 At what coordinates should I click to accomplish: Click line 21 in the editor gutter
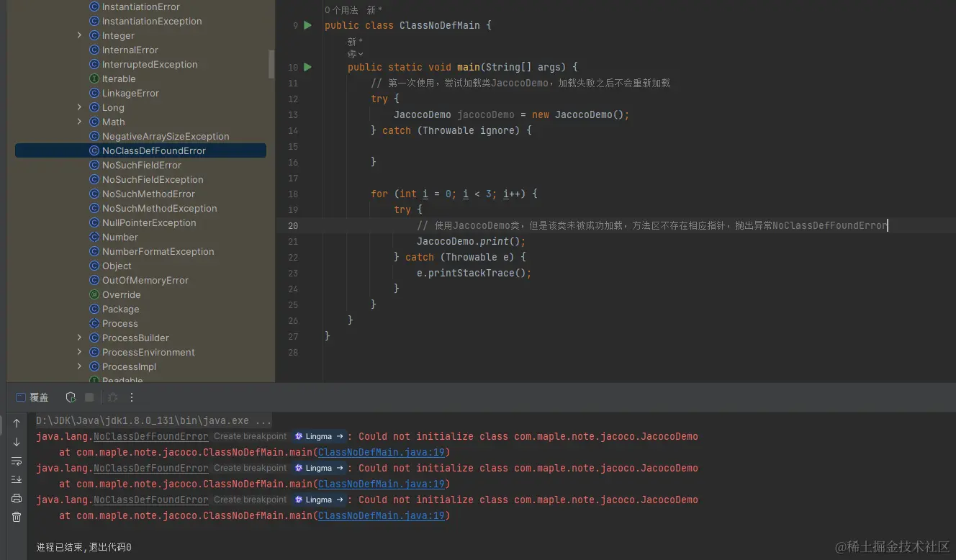click(292, 241)
